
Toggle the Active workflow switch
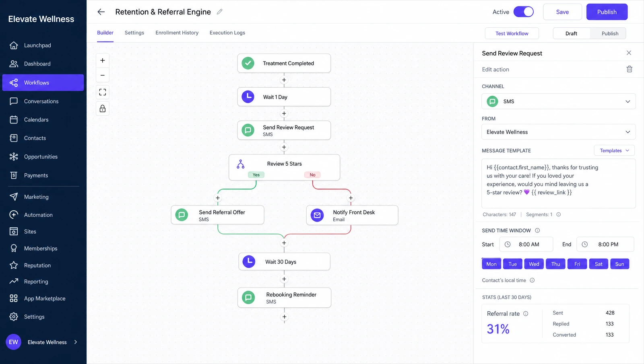coord(524,12)
